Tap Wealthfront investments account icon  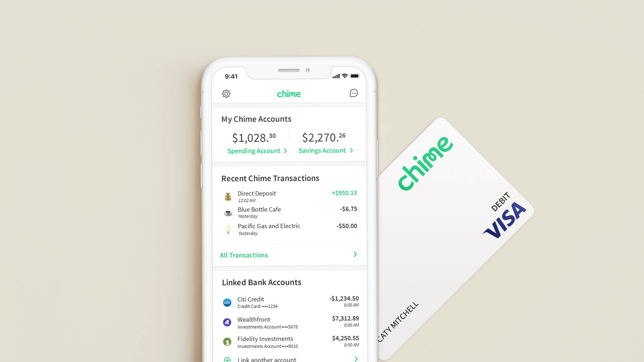[227, 322]
